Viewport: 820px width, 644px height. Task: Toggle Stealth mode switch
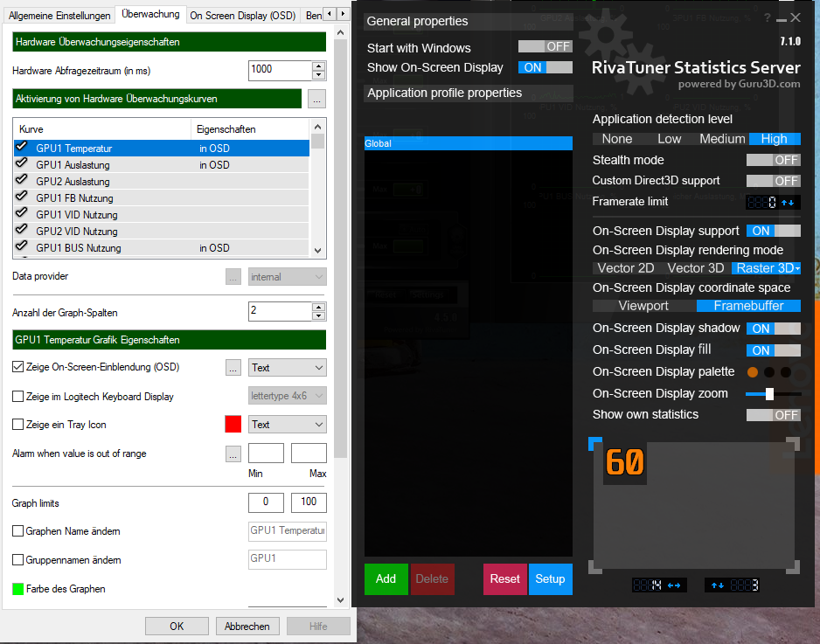pyautogui.click(x=774, y=160)
